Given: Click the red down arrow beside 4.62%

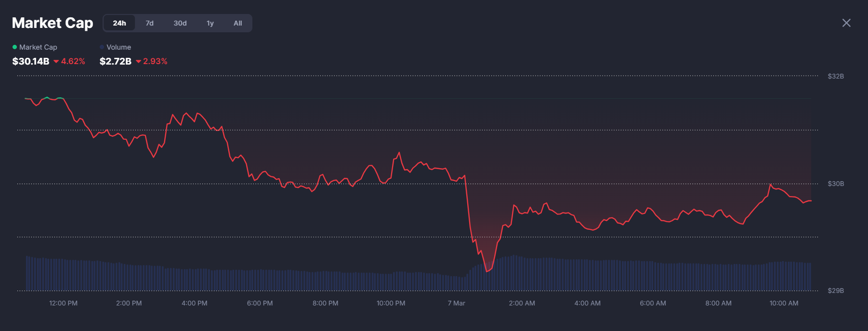Looking at the screenshot, I should (x=56, y=62).
